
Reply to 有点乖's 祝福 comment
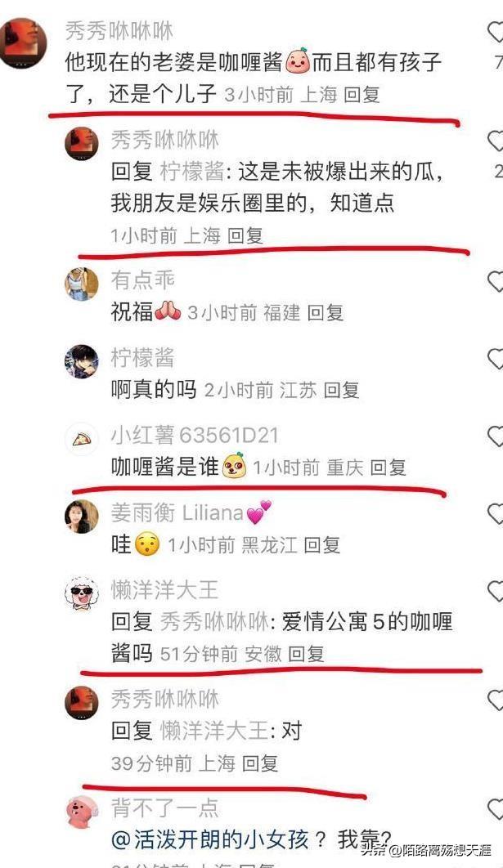pyautogui.click(x=326, y=313)
